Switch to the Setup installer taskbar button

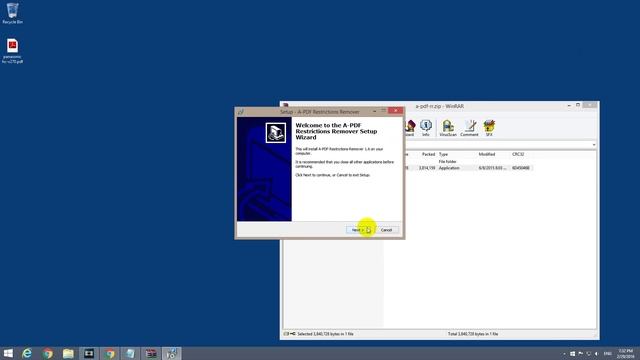click(x=171, y=353)
